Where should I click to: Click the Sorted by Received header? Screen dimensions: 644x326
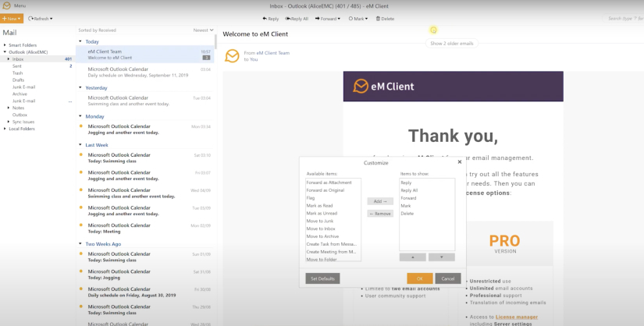click(x=98, y=30)
